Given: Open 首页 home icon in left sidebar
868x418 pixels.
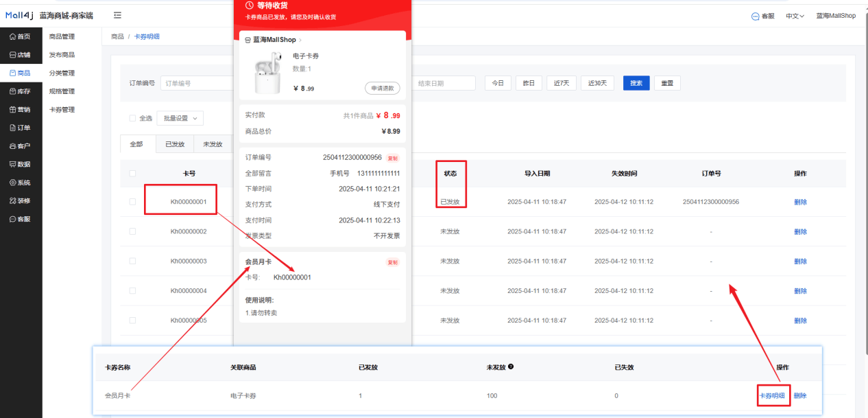Looking at the screenshot, I should [x=12, y=36].
